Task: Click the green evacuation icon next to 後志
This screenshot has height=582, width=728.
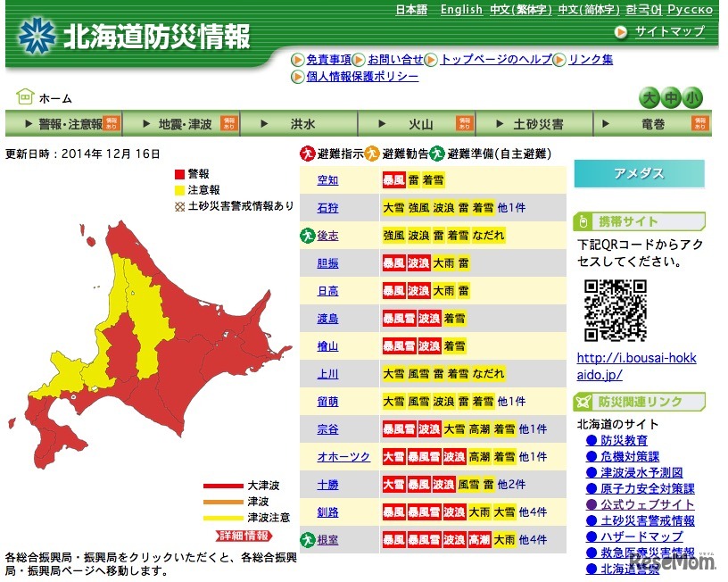Action: coord(306,235)
